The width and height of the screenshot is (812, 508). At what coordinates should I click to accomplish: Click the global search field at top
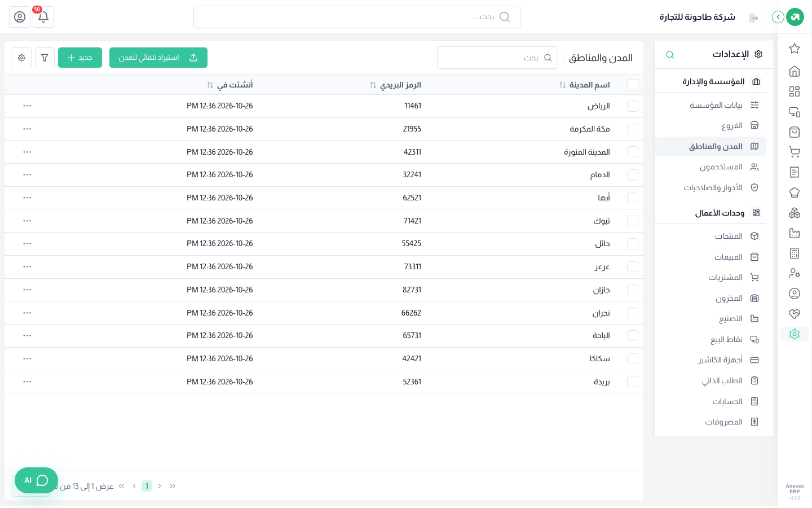[357, 17]
